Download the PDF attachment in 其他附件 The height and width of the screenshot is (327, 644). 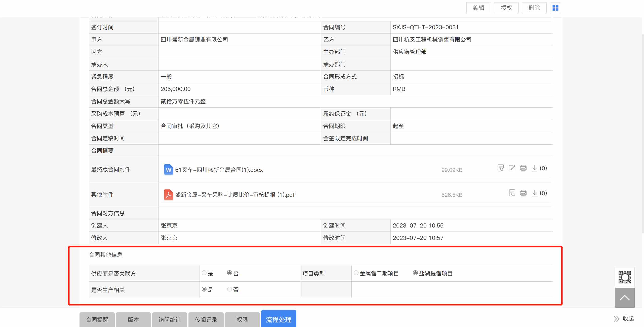point(535,193)
